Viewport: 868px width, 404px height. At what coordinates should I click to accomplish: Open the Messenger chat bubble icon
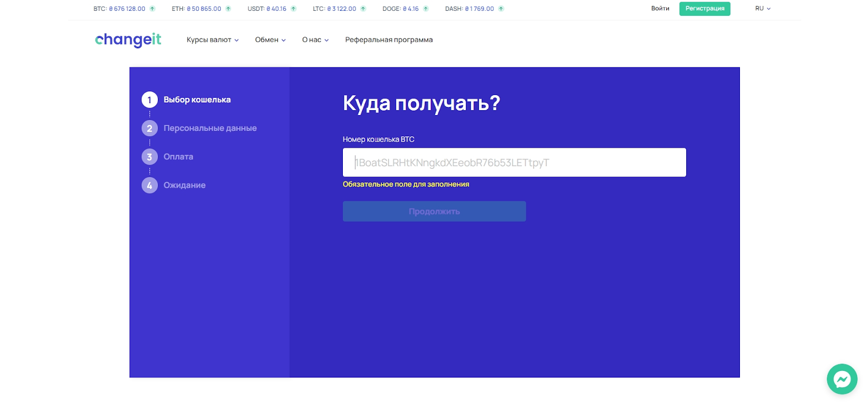(x=842, y=379)
